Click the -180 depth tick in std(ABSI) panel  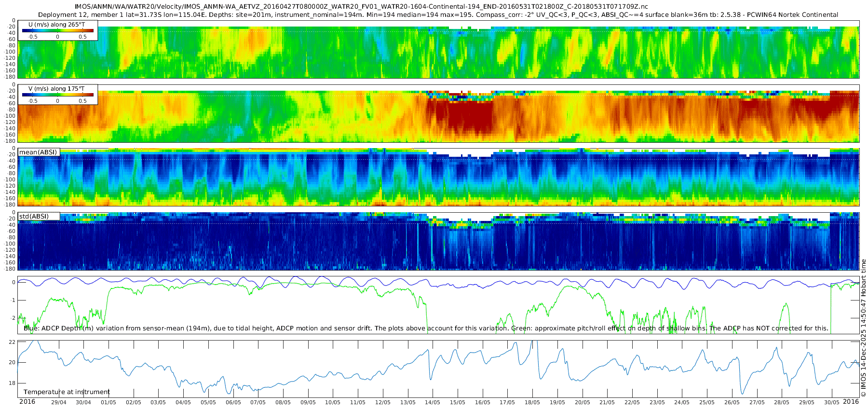pos(10,269)
